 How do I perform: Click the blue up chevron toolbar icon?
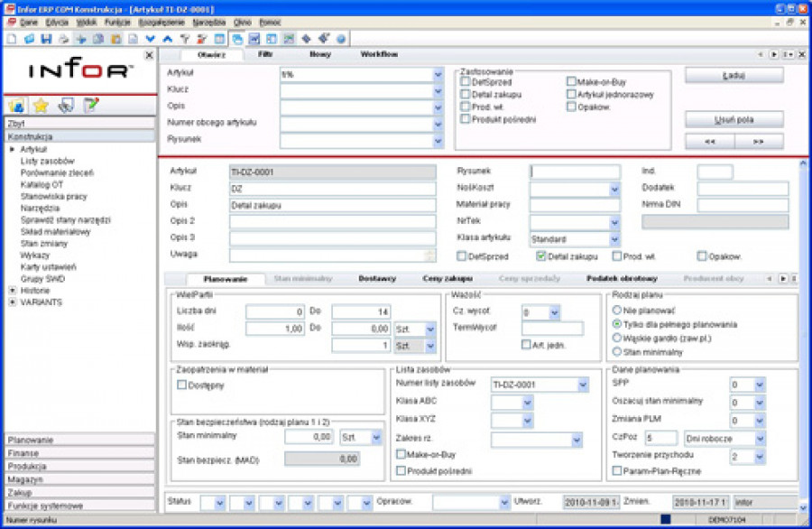pyautogui.click(x=167, y=39)
